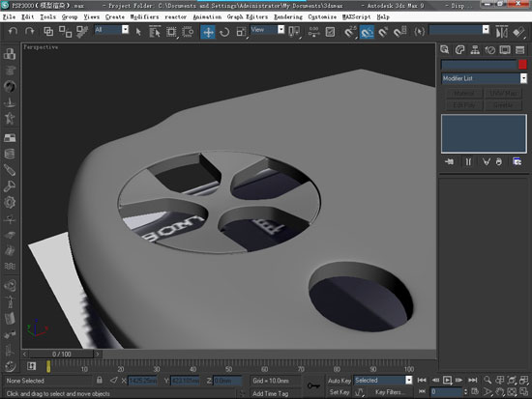Screen dimensions: 532x399
Task: Open Edit Named Selection Sets
Action: click(x=420, y=32)
